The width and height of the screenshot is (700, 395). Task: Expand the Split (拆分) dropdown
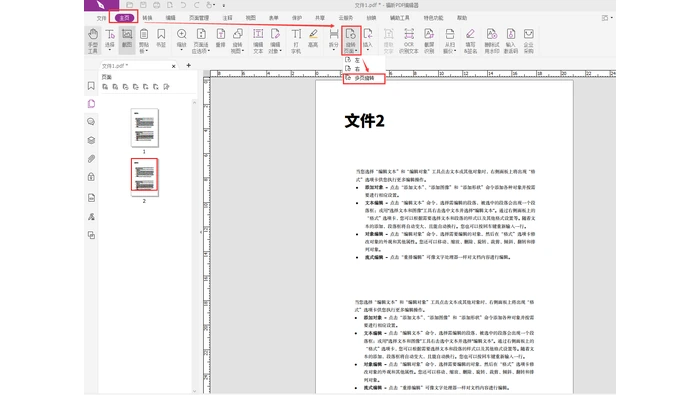tap(333, 50)
